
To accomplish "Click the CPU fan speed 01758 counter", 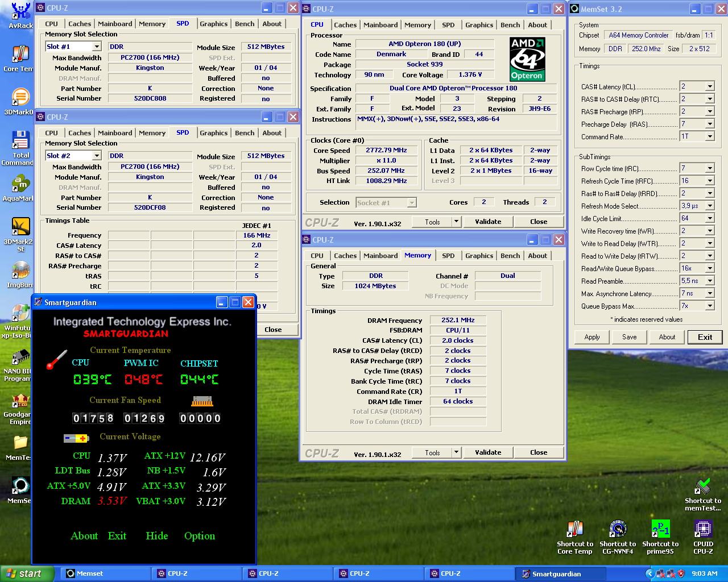I will [93, 418].
